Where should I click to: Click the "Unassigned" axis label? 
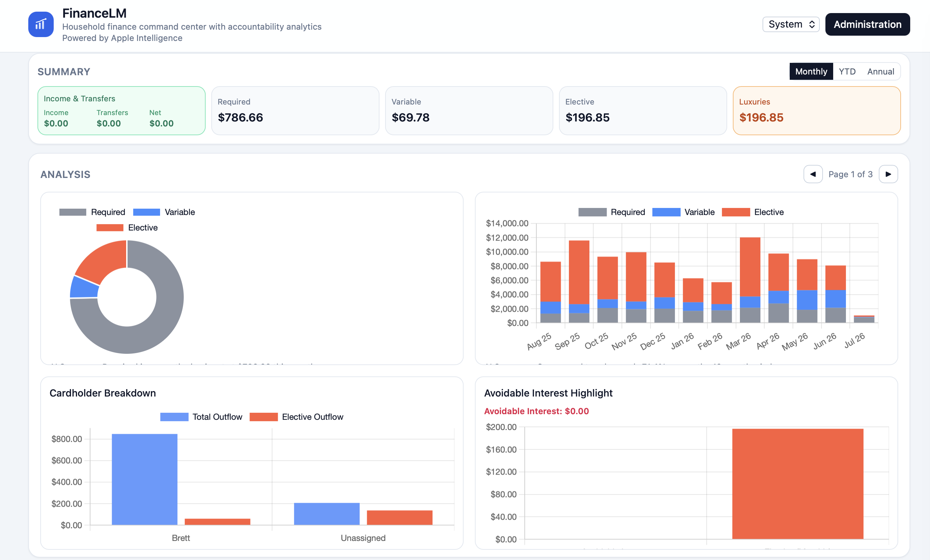click(363, 538)
